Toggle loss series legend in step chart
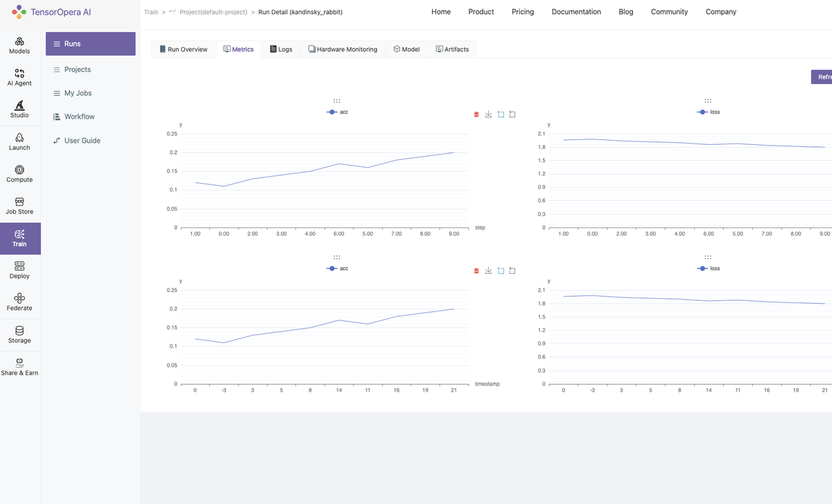Image resolution: width=832 pixels, height=504 pixels. click(709, 112)
